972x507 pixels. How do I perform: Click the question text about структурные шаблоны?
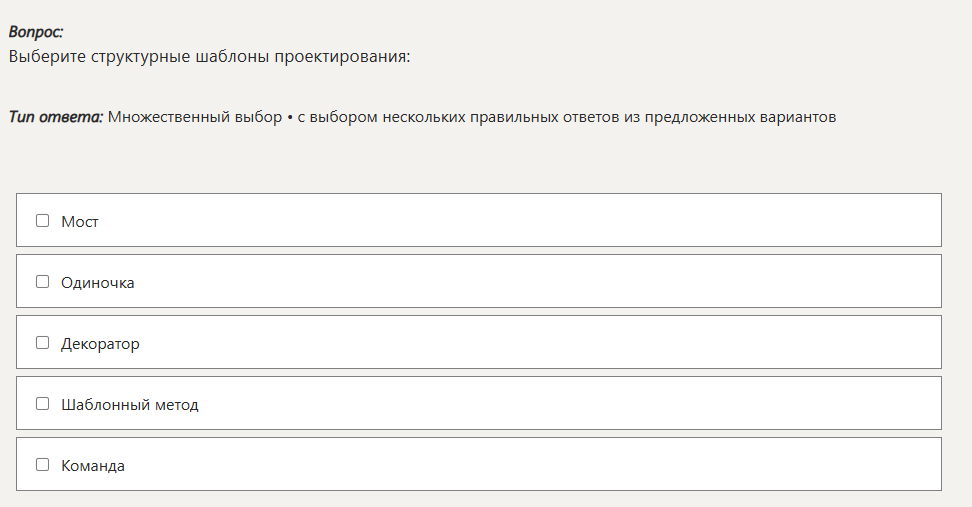[209, 56]
